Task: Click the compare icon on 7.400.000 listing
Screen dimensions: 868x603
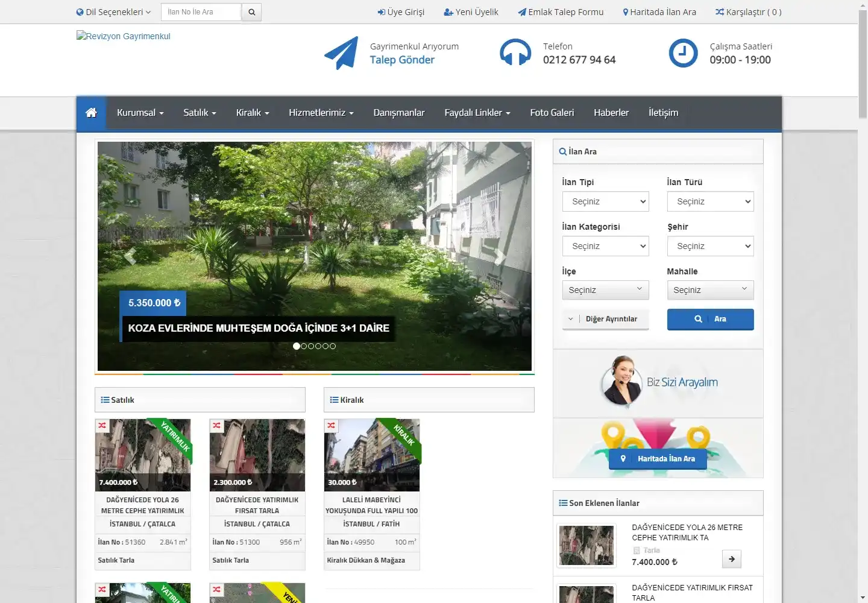Action: (102, 426)
